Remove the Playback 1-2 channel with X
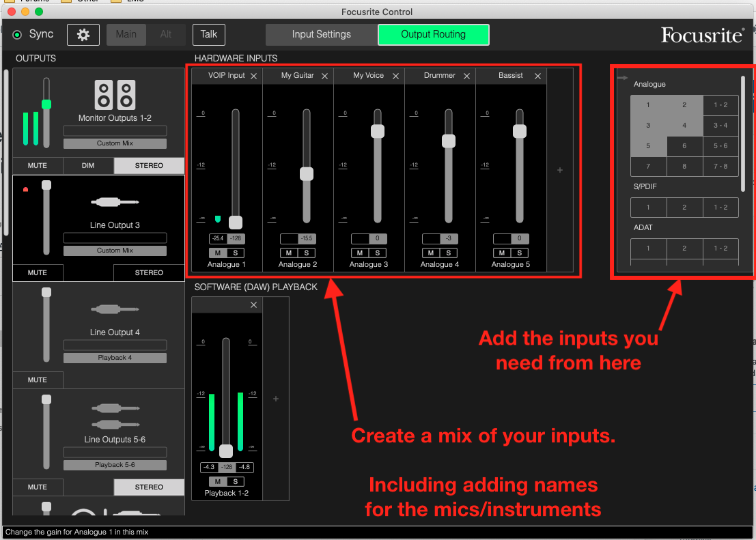756x540 pixels. point(253,304)
